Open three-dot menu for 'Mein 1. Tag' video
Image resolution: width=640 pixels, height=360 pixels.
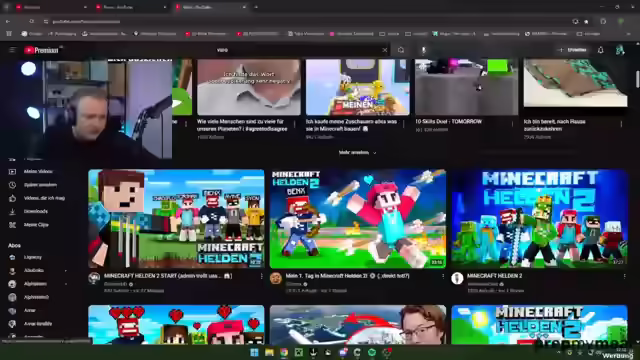tap(443, 276)
